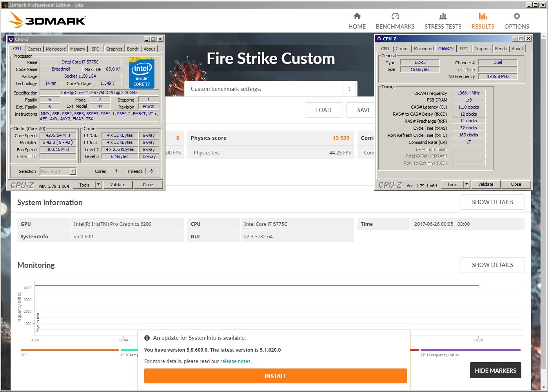Switch to SPD tab in right CPU-Z
This screenshot has width=548, height=392.
click(x=464, y=49)
